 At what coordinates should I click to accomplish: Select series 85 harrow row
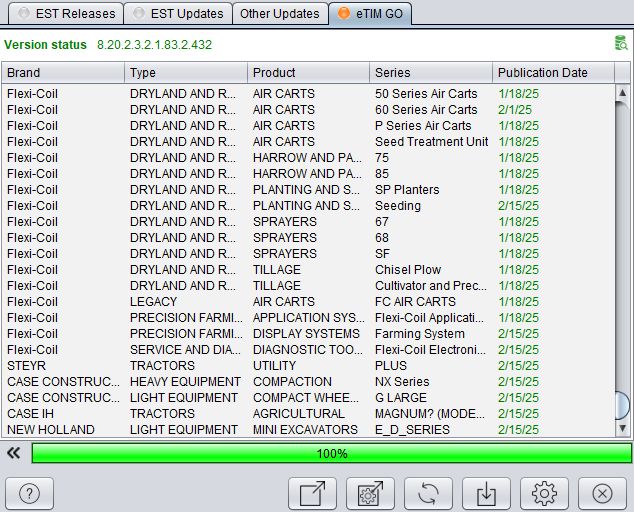pos(308,173)
